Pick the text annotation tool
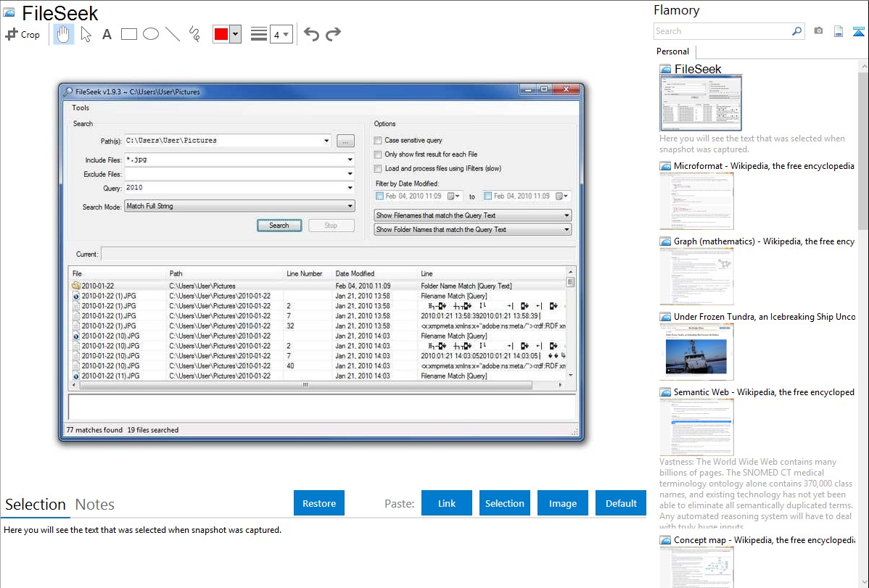Viewport: 869px width, 588px height. [x=107, y=34]
